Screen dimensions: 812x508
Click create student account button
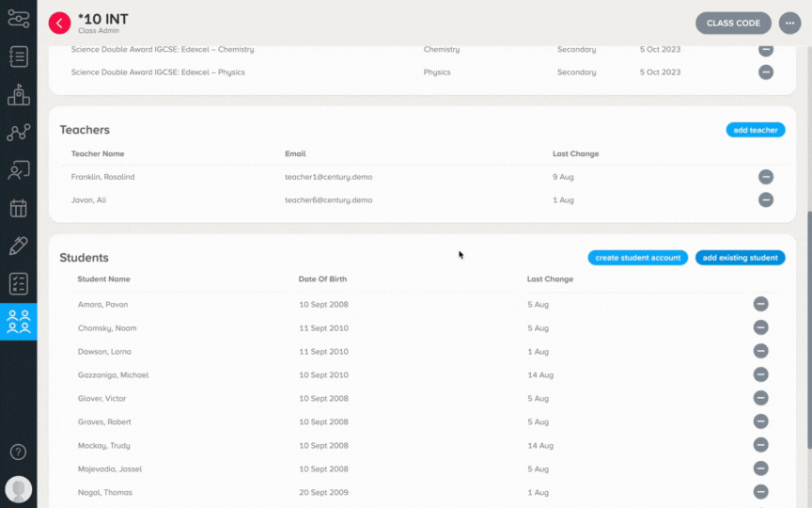(637, 258)
